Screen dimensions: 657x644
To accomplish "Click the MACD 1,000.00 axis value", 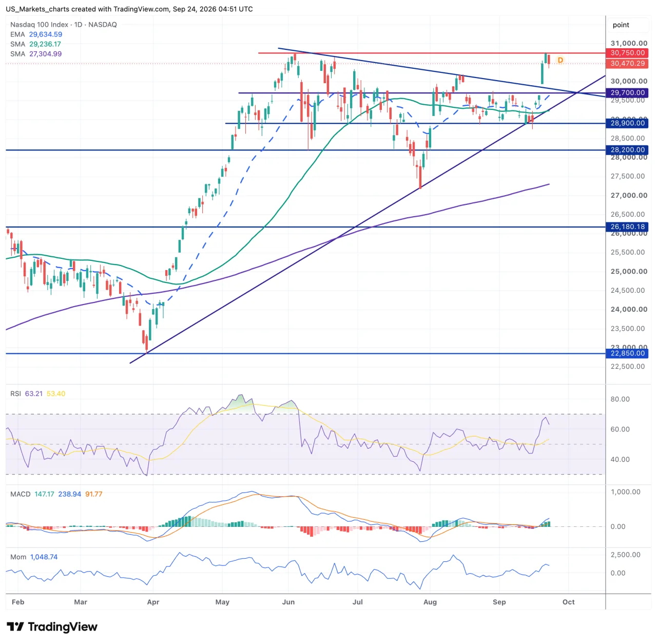I will 626,492.
